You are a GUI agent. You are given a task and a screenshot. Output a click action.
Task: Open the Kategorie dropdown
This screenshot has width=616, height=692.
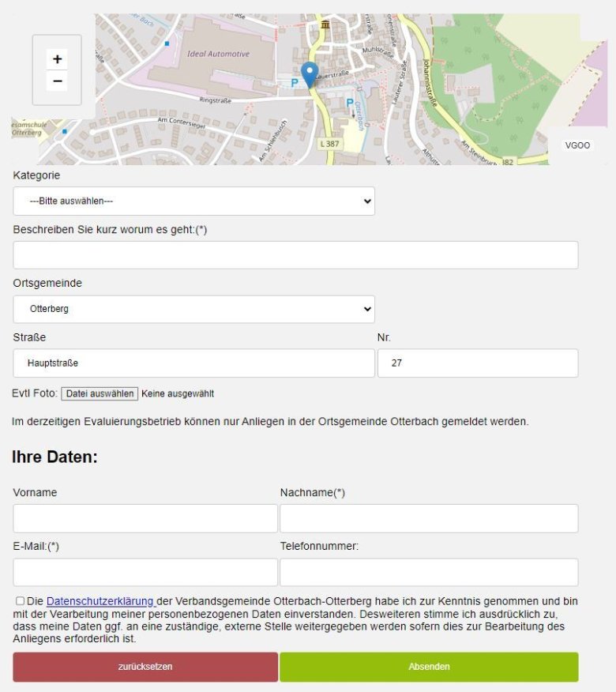point(193,201)
